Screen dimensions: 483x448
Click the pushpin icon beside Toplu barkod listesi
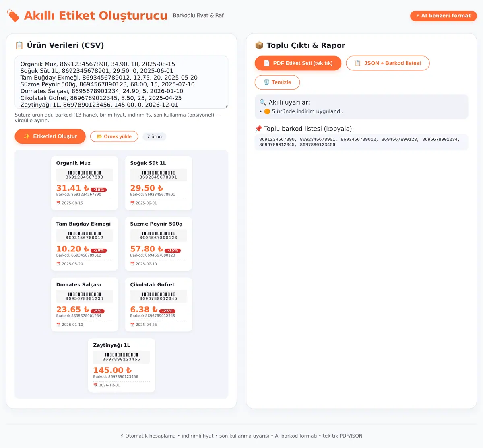(x=258, y=129)
